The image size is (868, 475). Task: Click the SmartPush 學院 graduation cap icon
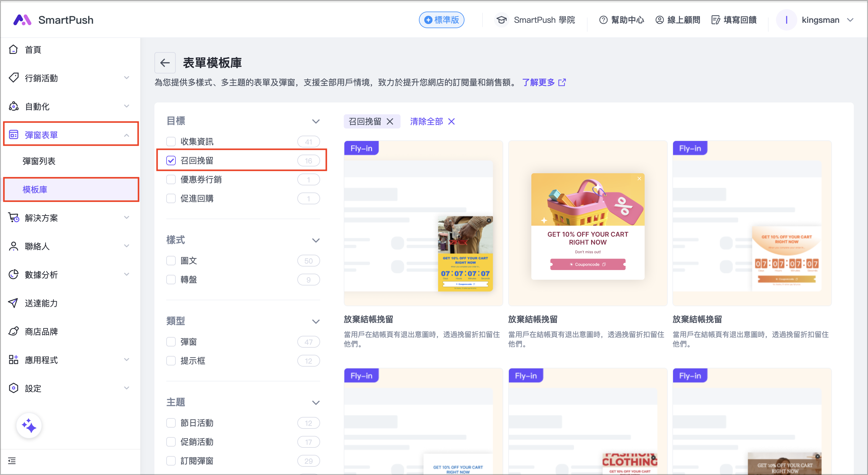(501, 20)
